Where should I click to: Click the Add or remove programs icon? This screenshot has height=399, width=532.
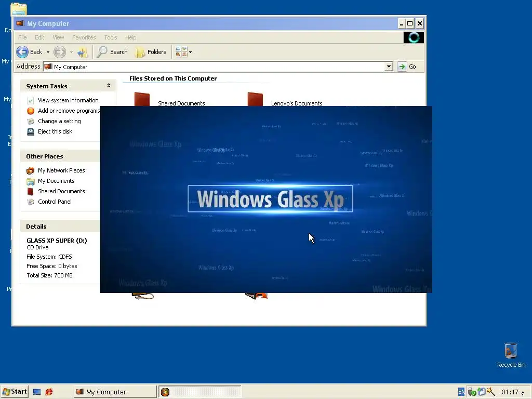[31, 111]
